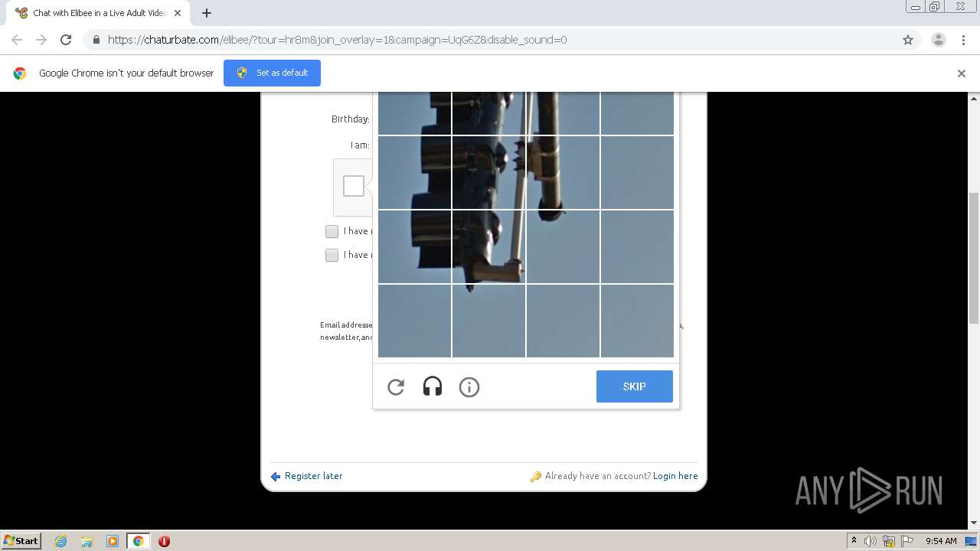Screen dimensions: 980x551
Task: Open a new browser tab
Action: [x=207, y=13]
